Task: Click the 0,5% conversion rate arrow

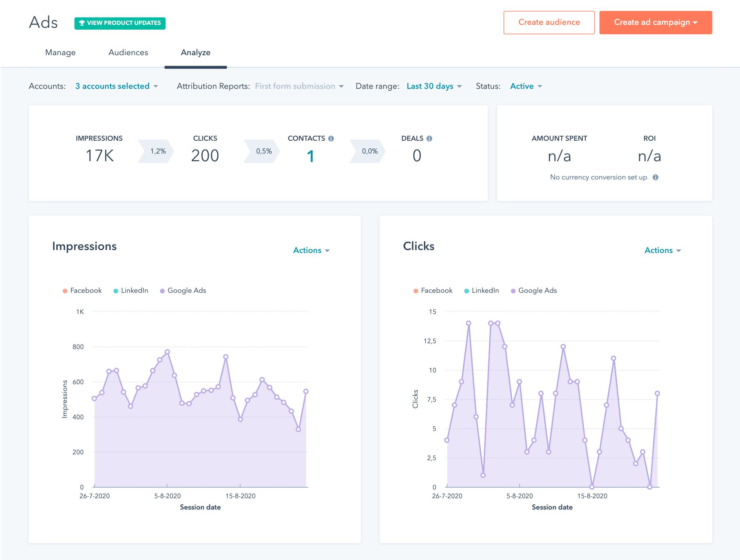Action: click(262, 151)
